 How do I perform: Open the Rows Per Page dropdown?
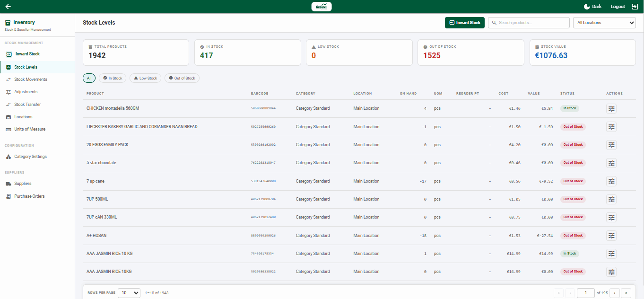(x=129, y=293)
